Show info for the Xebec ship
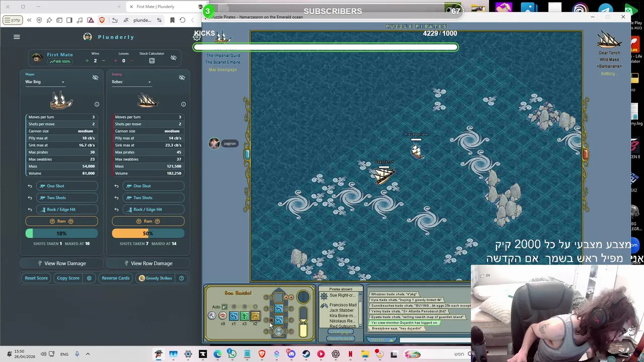This screenshot has width=644, height=362. [x=183, y=104]
